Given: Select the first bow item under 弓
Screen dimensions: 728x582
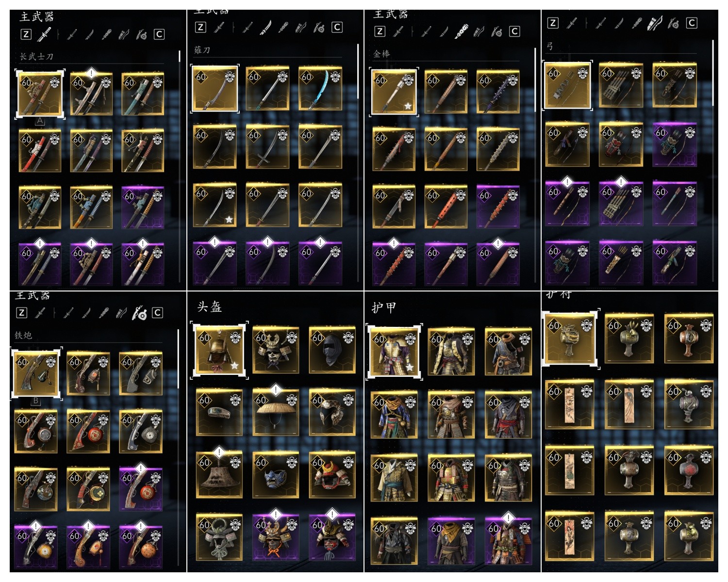Looking at the screenshot, I should point(567,86).
